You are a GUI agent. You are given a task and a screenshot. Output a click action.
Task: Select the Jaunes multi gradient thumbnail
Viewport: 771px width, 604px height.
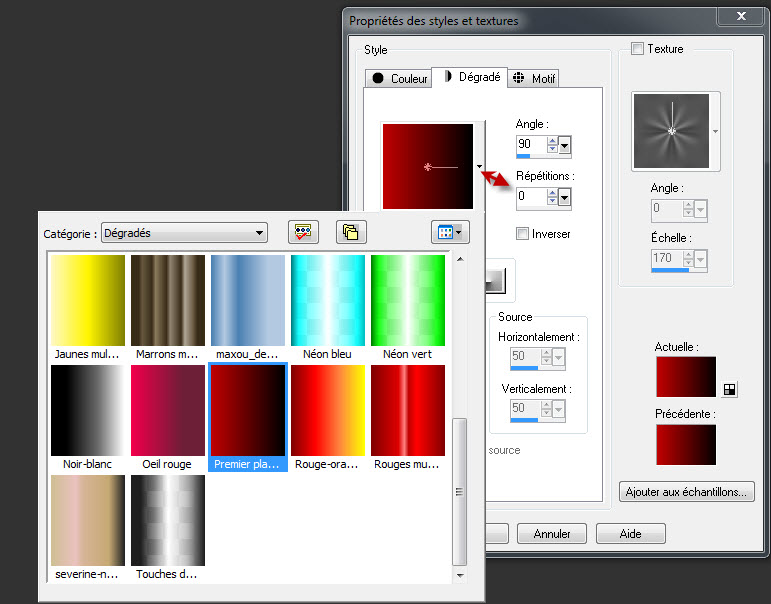coord(88,301)
